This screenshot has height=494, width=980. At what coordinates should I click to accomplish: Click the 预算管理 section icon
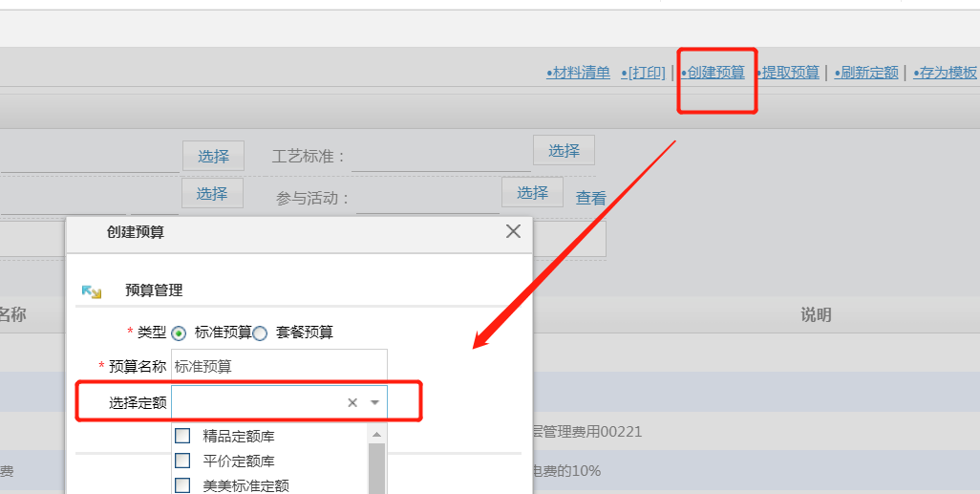92,291
